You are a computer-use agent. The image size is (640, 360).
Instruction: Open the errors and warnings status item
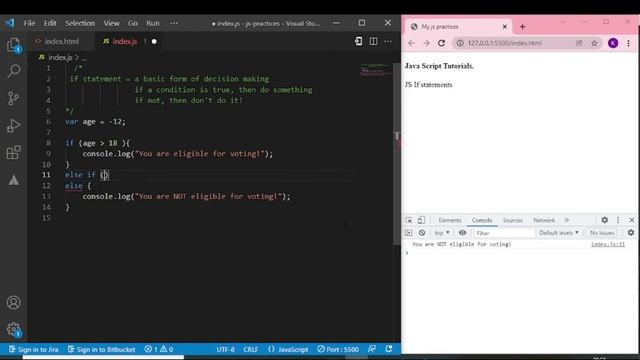pos(159,349)
